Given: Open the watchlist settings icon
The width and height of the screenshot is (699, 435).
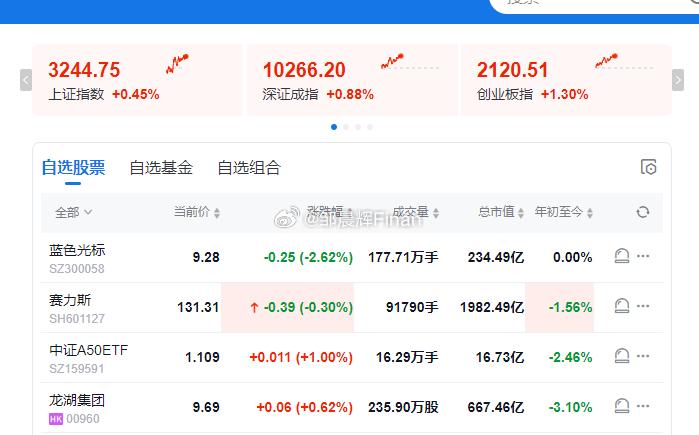Looking at the screenshot, I should pos(649,167).
